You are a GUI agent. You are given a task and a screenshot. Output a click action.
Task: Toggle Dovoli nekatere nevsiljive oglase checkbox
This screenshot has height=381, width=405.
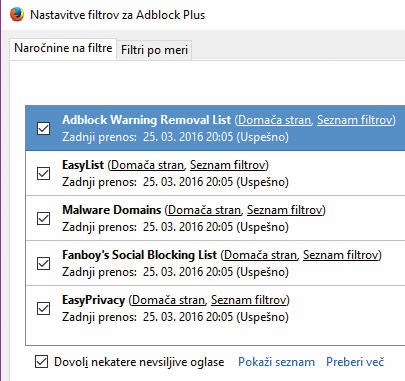(x=41, y=362)
